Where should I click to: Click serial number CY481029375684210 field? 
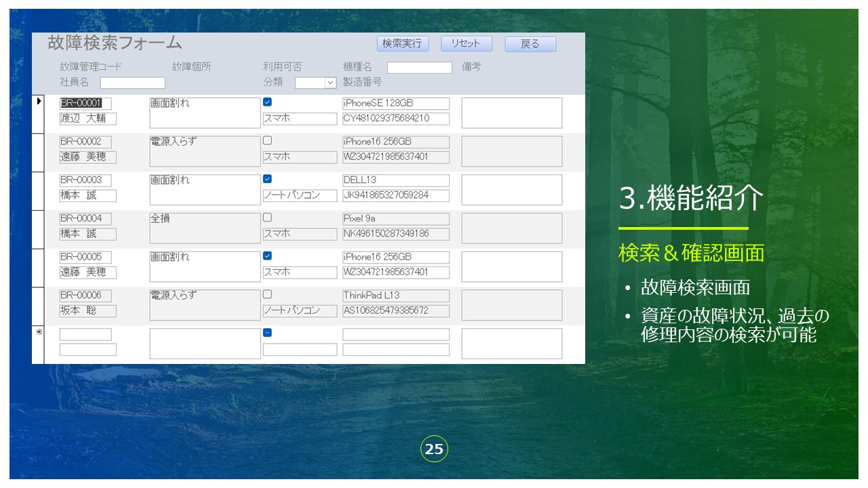[395, 119]
